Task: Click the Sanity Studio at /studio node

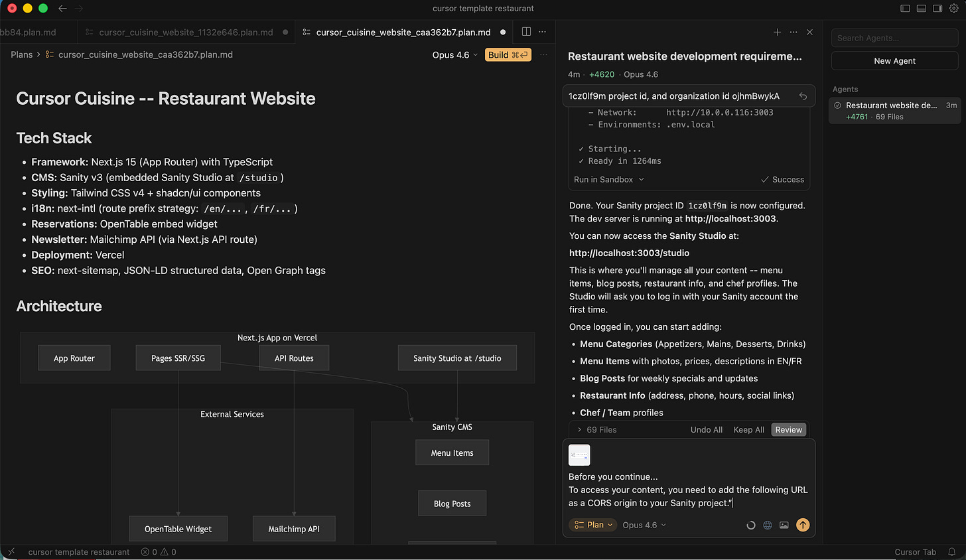Action: (457, 358)
